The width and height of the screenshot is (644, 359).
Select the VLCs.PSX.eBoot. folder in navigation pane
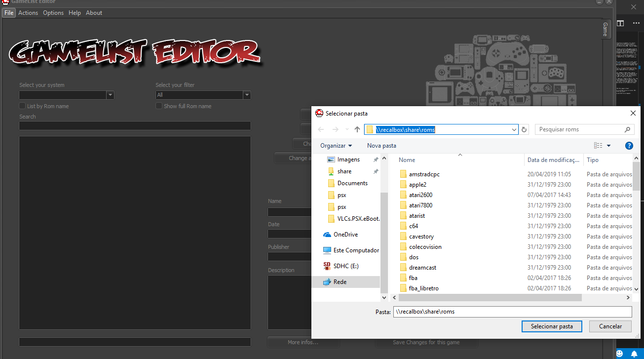click(x=359, y=219)
